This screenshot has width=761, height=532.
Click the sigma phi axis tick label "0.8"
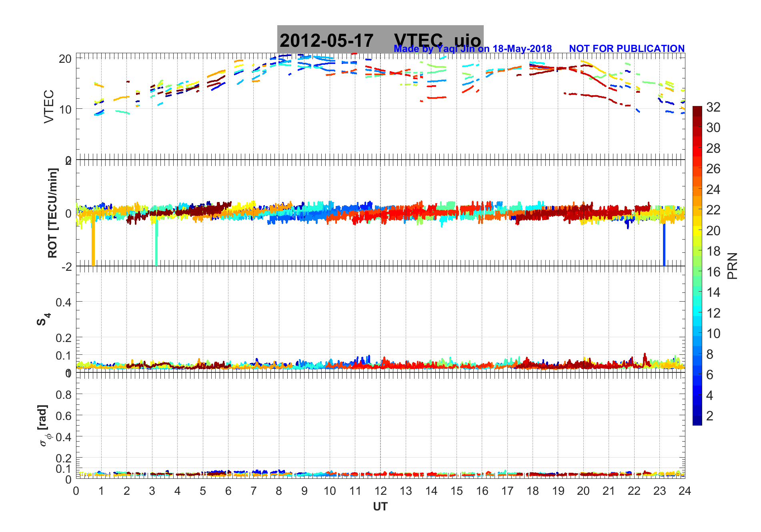(x=64, y=395)
